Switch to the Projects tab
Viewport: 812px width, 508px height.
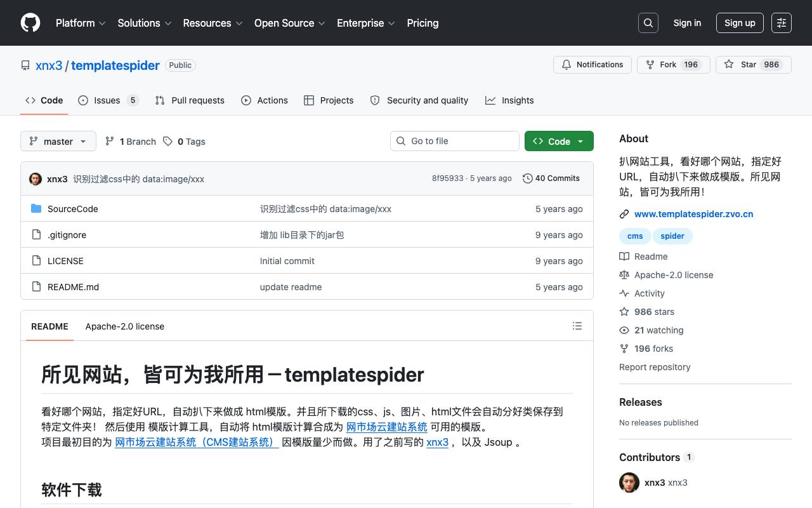pyautogui.click(x=329, y=100)
